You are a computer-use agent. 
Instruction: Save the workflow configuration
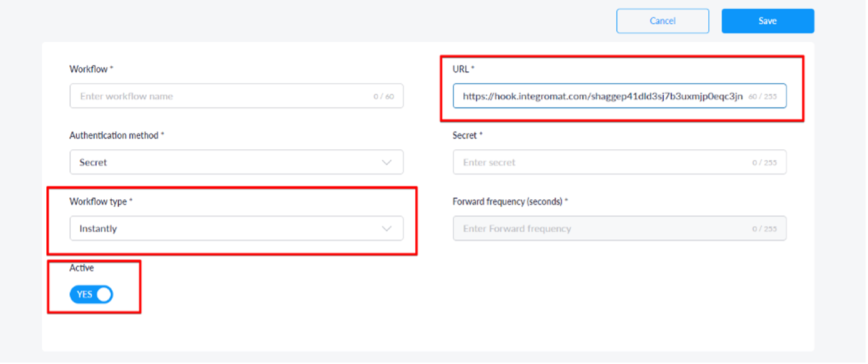767,21
